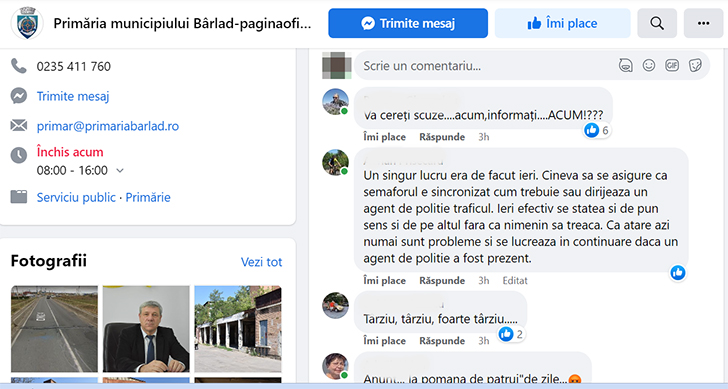
Task: Open 3h timestamp of 'Tarziu, târziu' comment
Action: pos(484,341)
